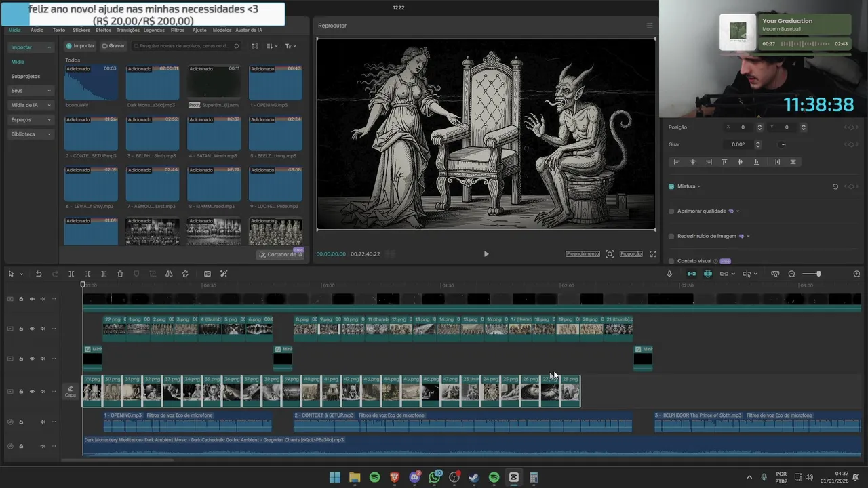Screen dimensions: 868x488
Task: Delete the selected clip with trash icon
Action: click(120, 274)
